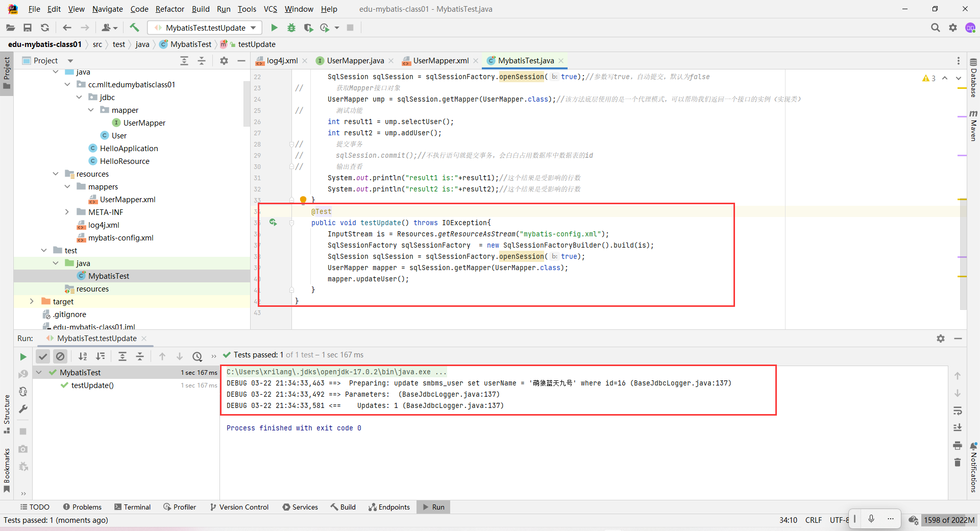
Task: Expand all test results in Run panel
Action: (x=122, y=356)
